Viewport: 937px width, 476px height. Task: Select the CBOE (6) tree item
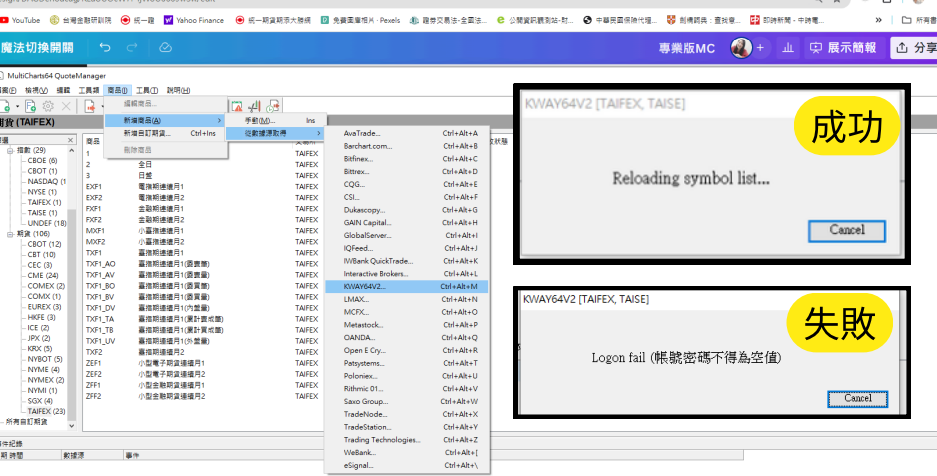pos(42,161)
